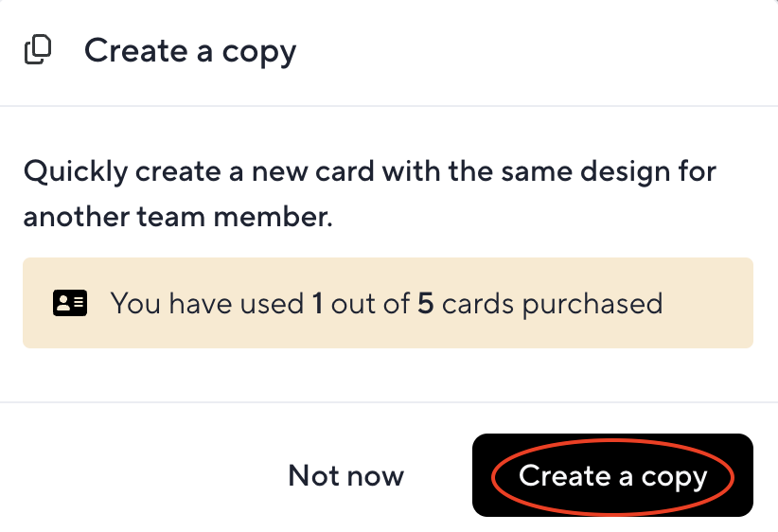Click the divider line above footer buttons
778x532 pixels.
[389, 402]
